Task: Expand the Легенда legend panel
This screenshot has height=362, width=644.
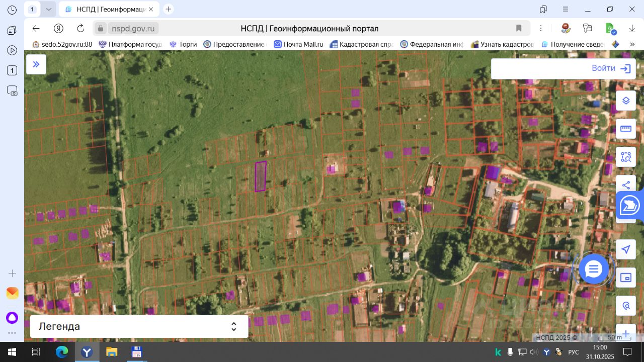Action: 139,326
